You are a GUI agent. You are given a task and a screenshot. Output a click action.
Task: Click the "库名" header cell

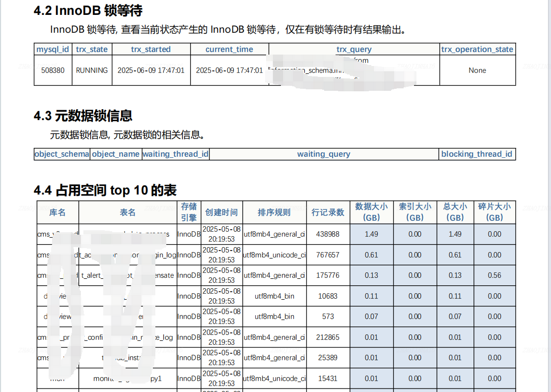pos(58,212)
